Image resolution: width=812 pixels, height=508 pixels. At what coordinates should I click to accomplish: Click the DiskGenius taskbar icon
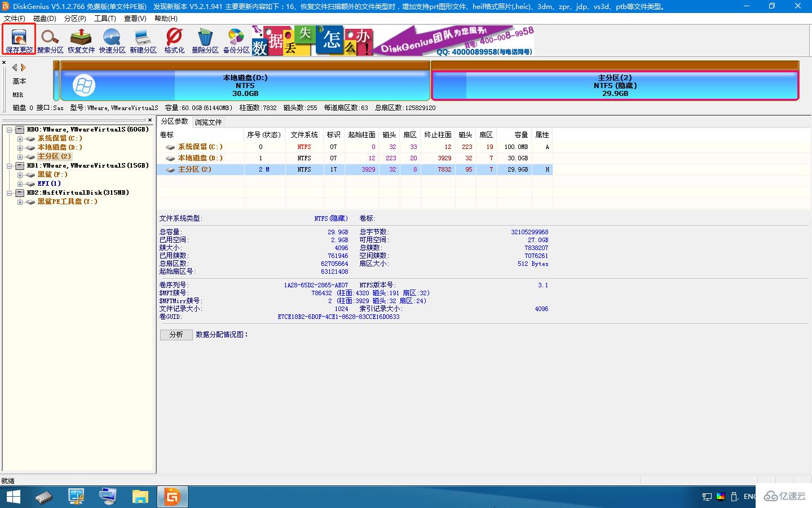tap(172, 497)
